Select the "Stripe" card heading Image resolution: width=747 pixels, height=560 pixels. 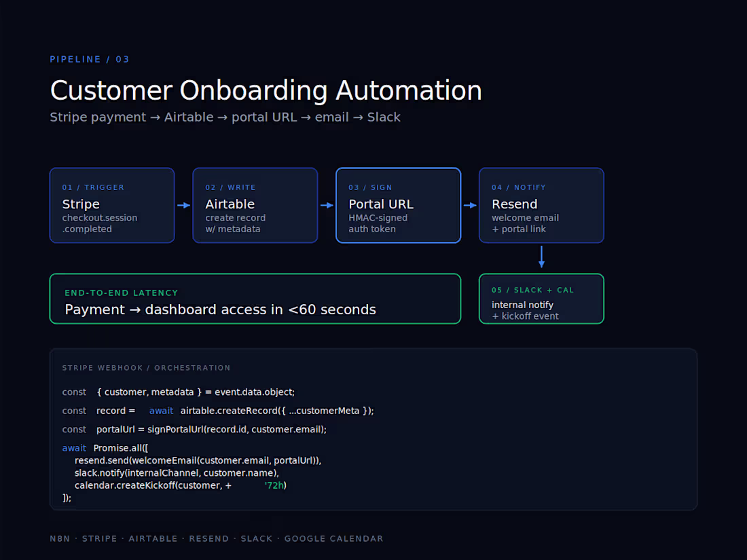click(x=81, y=204)
